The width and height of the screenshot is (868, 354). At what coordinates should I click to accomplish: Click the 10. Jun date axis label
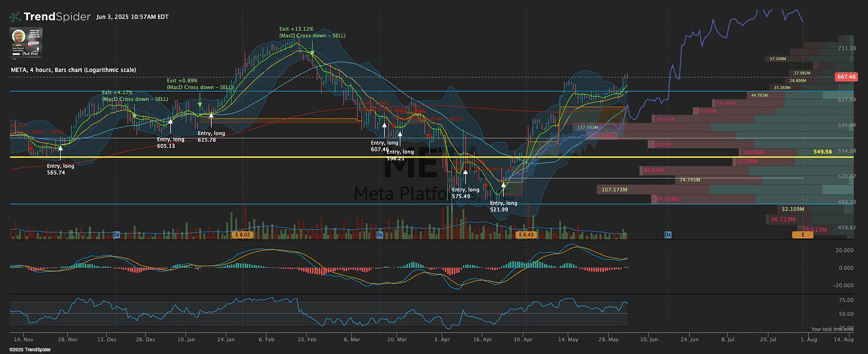click(650, 339)
